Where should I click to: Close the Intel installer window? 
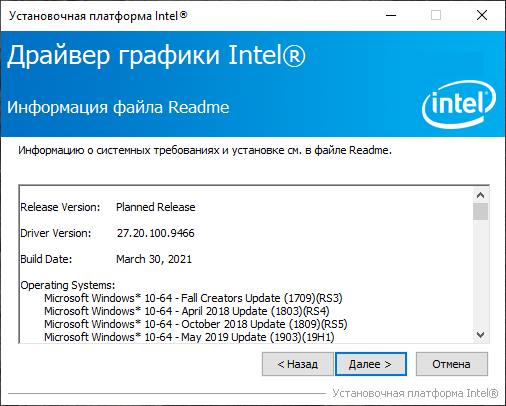482,15
